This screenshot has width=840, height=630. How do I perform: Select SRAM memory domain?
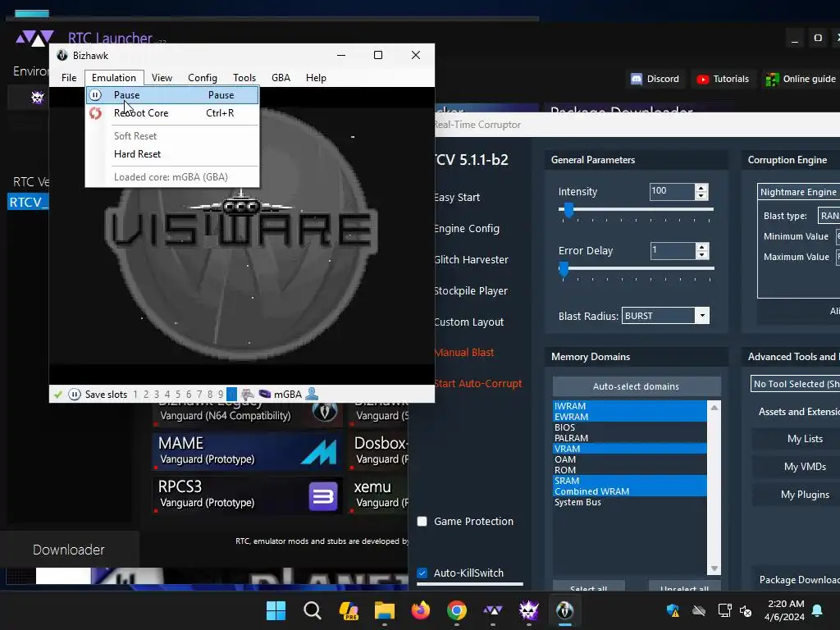629,481
